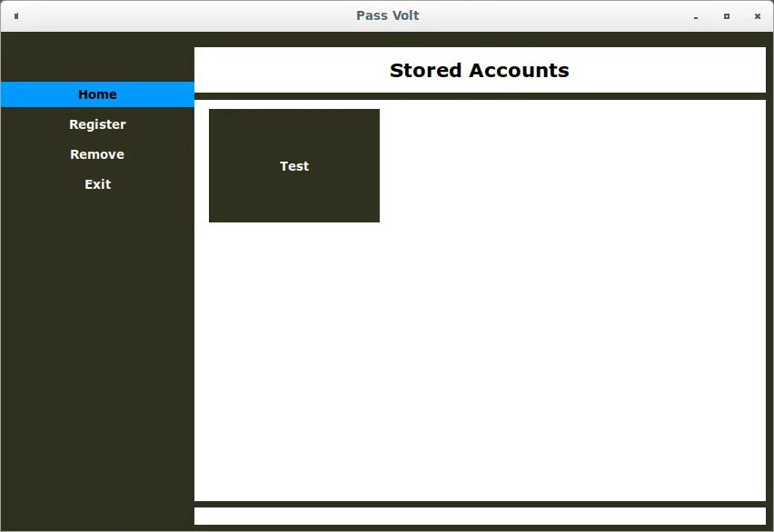Click the Exit entry in the sidebar
The height and width of the screenshot is (532, 774).
(97, 184)
